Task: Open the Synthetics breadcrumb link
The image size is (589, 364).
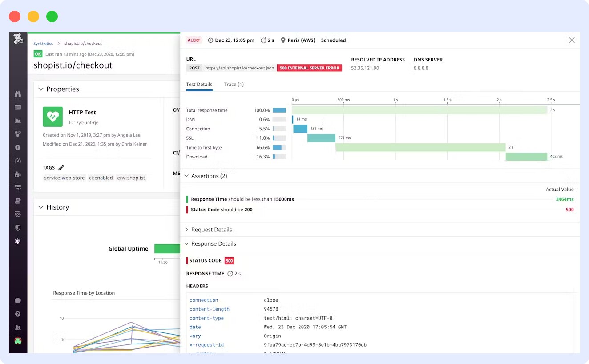Action: [x=43, y=43]
